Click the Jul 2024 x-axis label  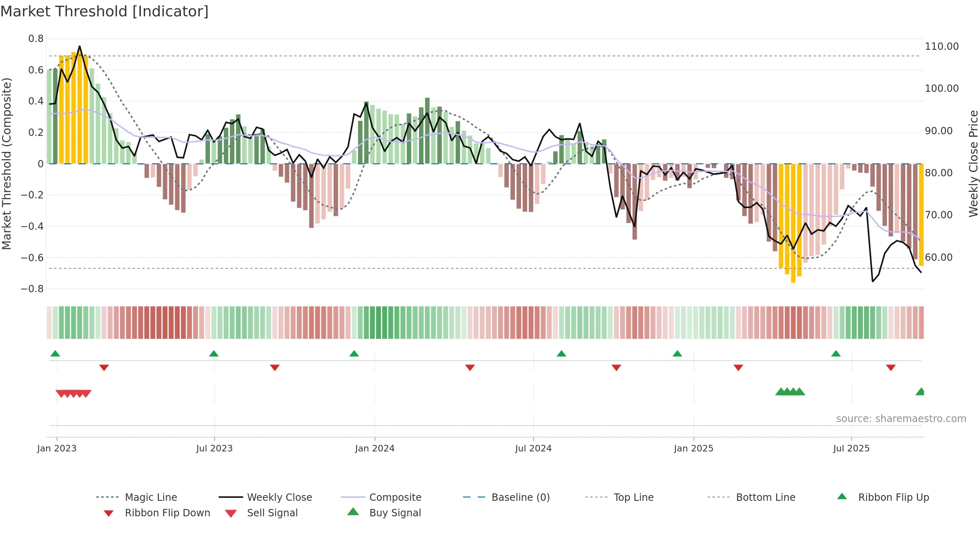click(x=533, y=448)
